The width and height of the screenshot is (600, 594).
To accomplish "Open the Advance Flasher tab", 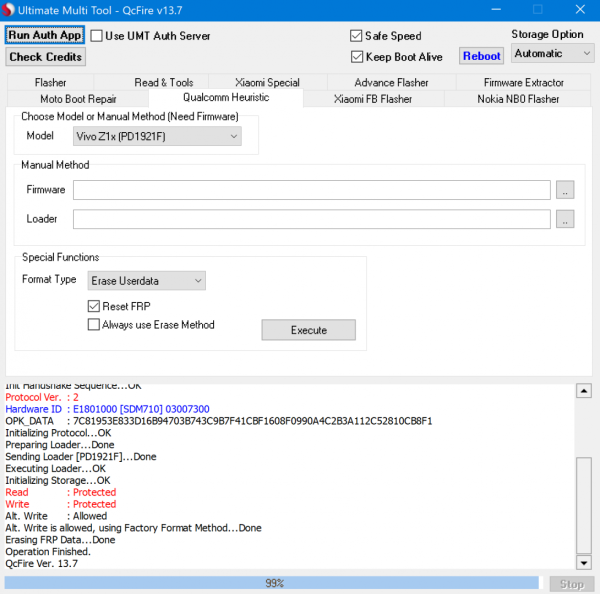I will tap(391, 82).
